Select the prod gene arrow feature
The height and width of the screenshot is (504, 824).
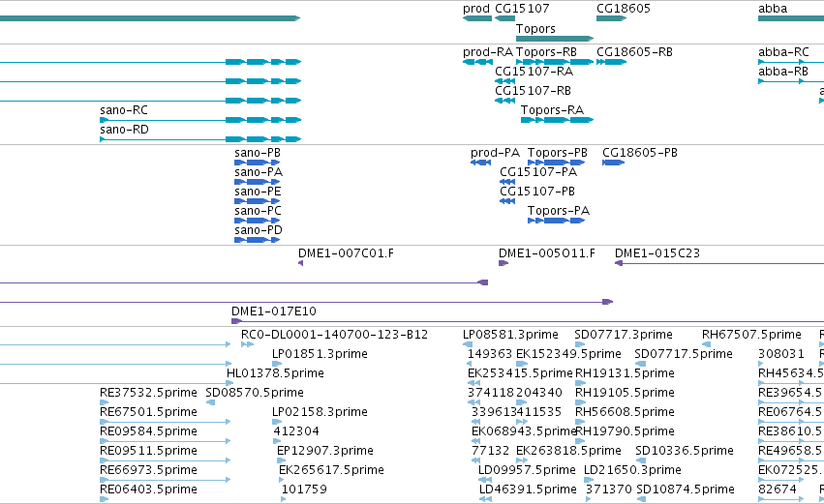pos(477,18)
